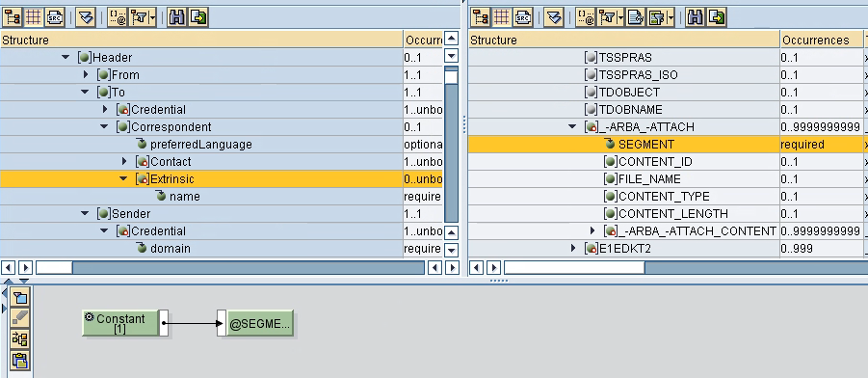Click the green export icon in target toolbar
The width and height of the screenshot is (868, 378).
click(x=717, y=17)
